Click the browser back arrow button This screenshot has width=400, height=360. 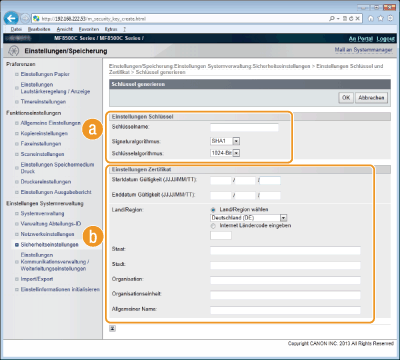point(11,18)
